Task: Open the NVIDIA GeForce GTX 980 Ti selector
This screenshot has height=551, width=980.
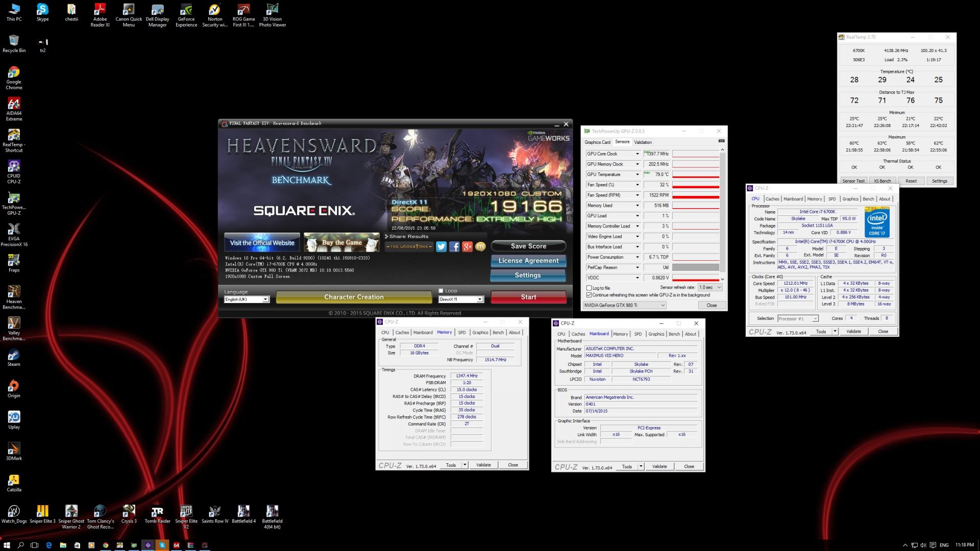Action: point(625,305)
